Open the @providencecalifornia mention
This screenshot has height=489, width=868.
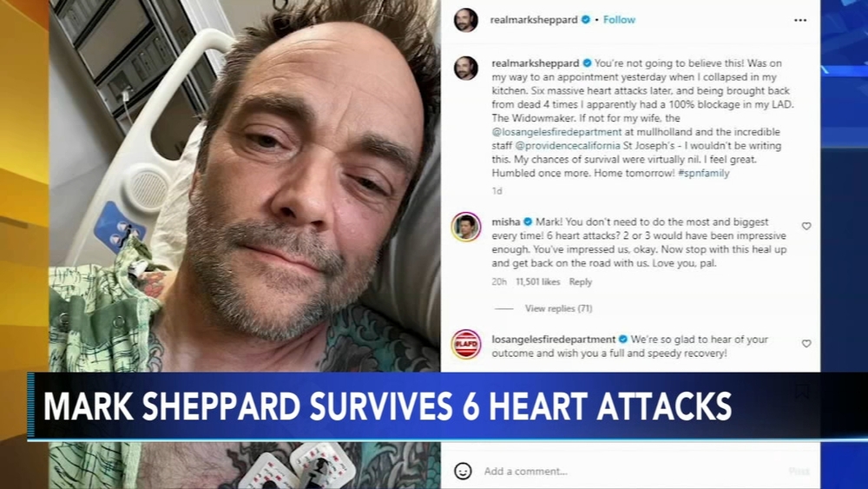click(x=568, y=146)
